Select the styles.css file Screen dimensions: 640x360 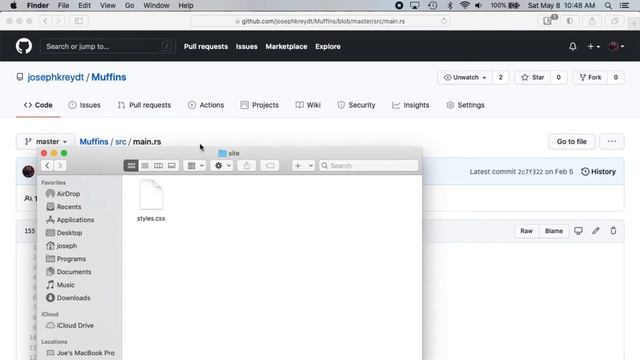point(151,200)
